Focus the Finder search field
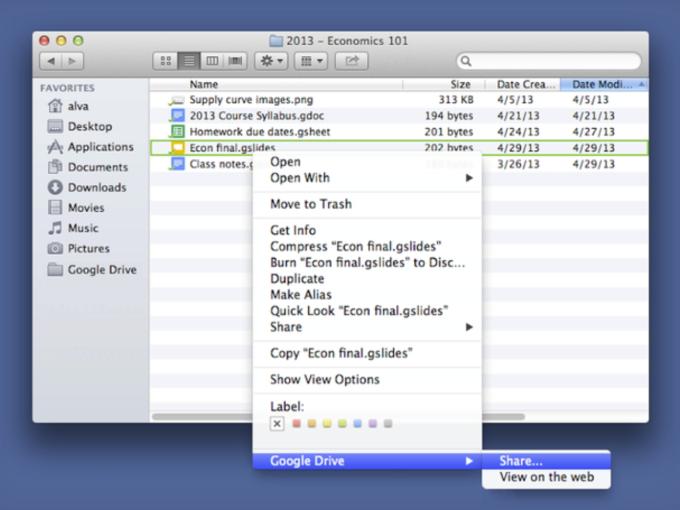680x510 pixels. point(549,61)
